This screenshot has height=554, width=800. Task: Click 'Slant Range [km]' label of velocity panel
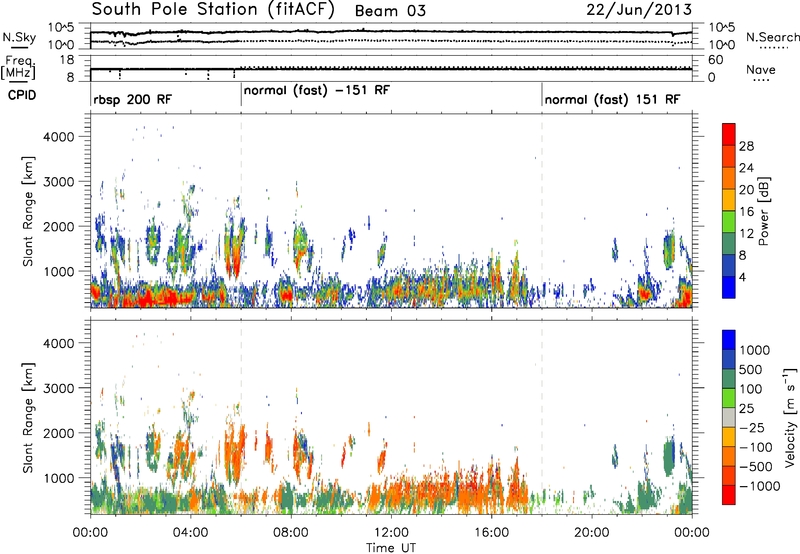click(x=28, y=417)
